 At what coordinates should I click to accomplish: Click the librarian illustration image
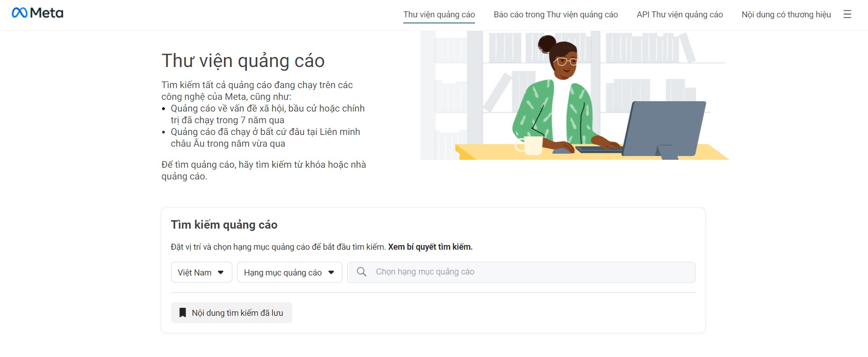574,96
